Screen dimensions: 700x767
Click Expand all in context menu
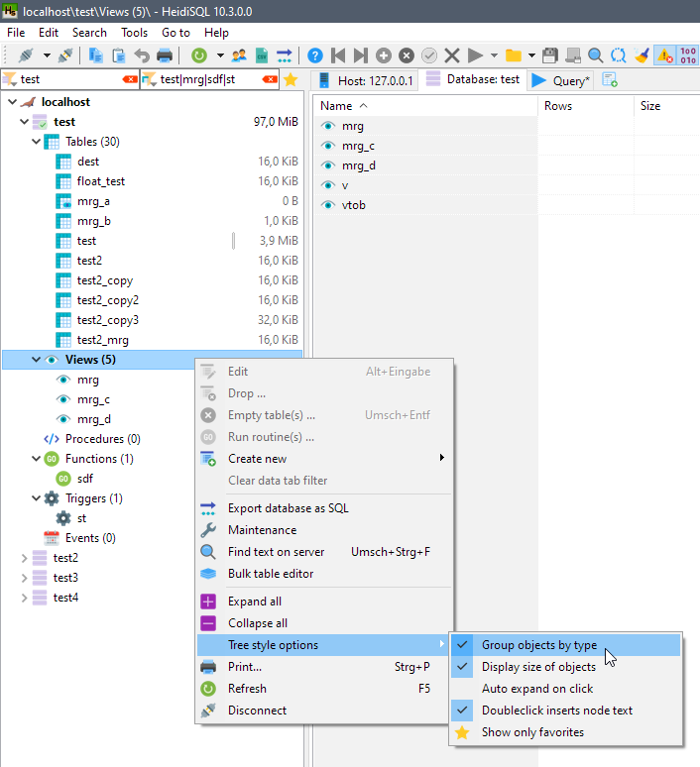click(324, 602)
